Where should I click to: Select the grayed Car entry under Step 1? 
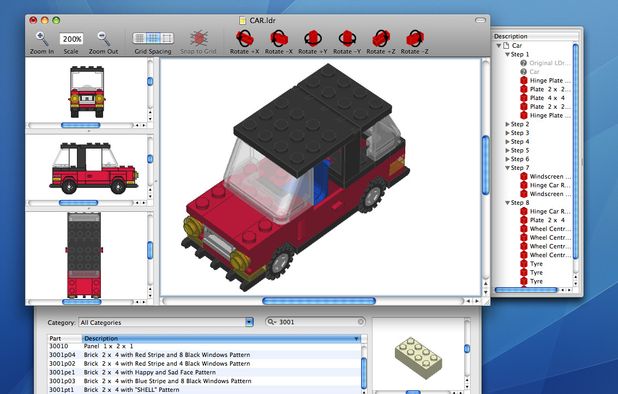click(534, 72)
